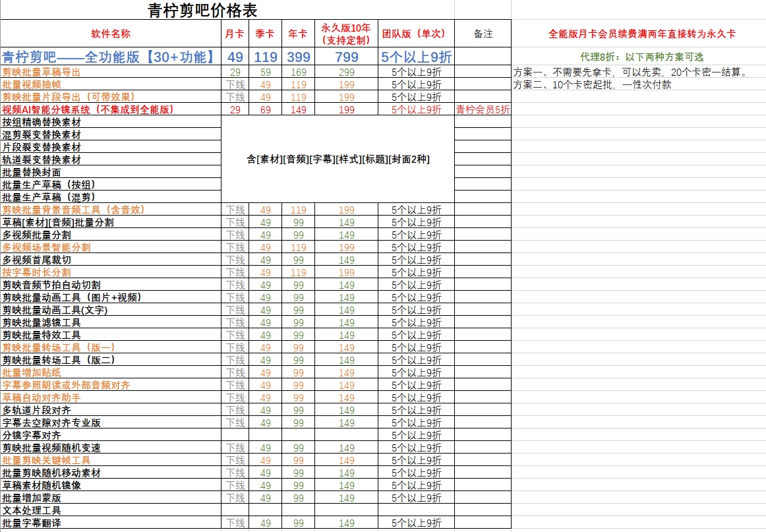Screen dimensions: 766x532
Task: Select the 剪映批量转场工具(版二) cell
Action: tap(111, 360)
